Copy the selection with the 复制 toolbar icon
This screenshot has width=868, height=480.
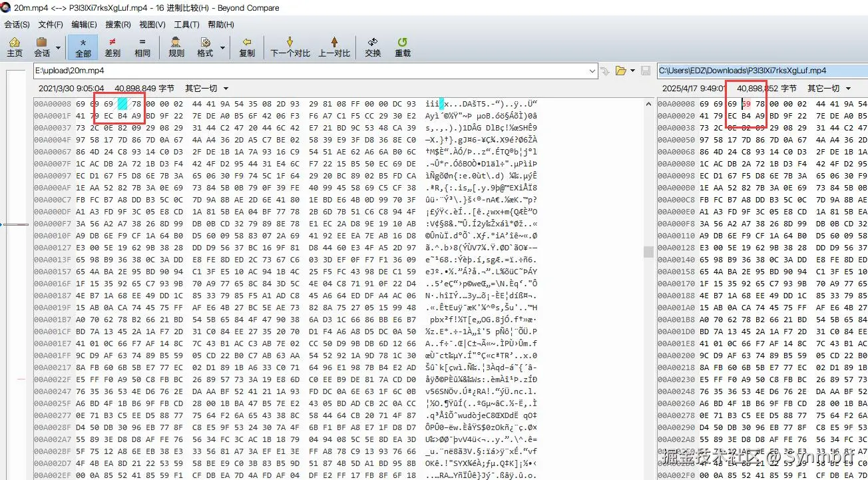[247, 47]
